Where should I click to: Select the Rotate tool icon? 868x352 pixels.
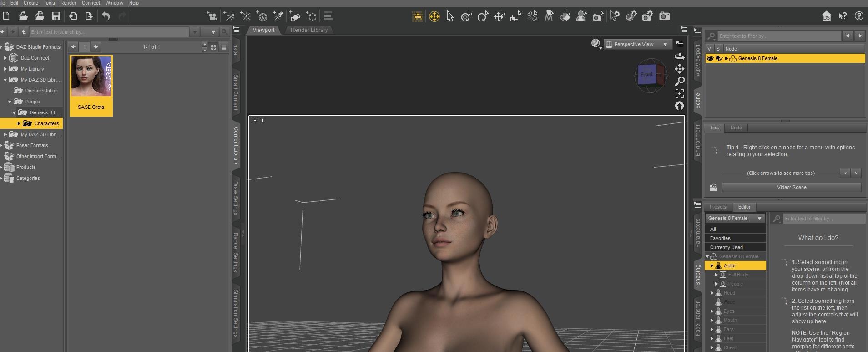pyautogui.click(x=483, y=17)
